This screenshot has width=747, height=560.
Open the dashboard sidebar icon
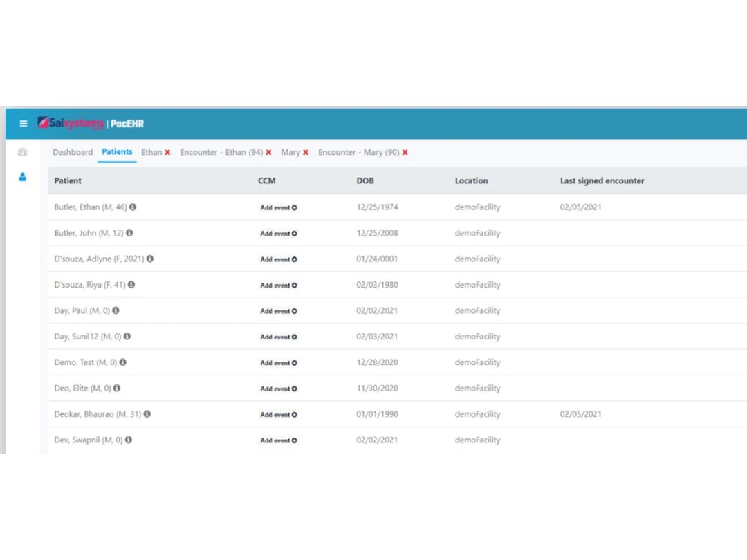22,152
